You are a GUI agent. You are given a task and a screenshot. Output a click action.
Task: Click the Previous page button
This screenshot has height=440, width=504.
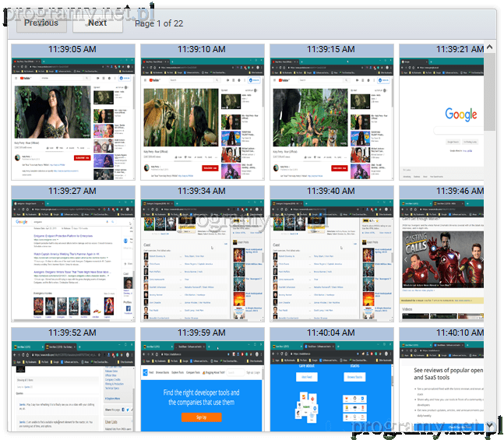click(41, 23)
